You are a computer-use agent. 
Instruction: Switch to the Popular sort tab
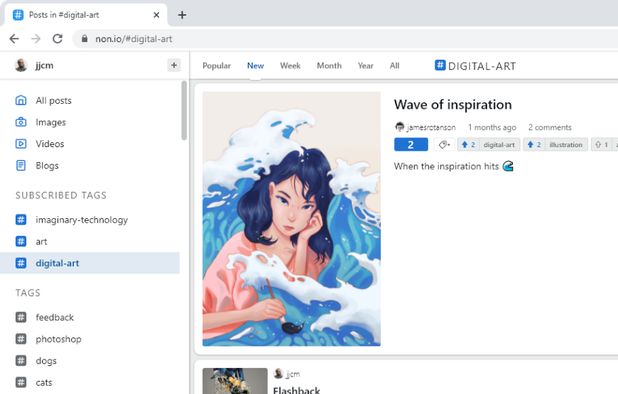[216, 66]
